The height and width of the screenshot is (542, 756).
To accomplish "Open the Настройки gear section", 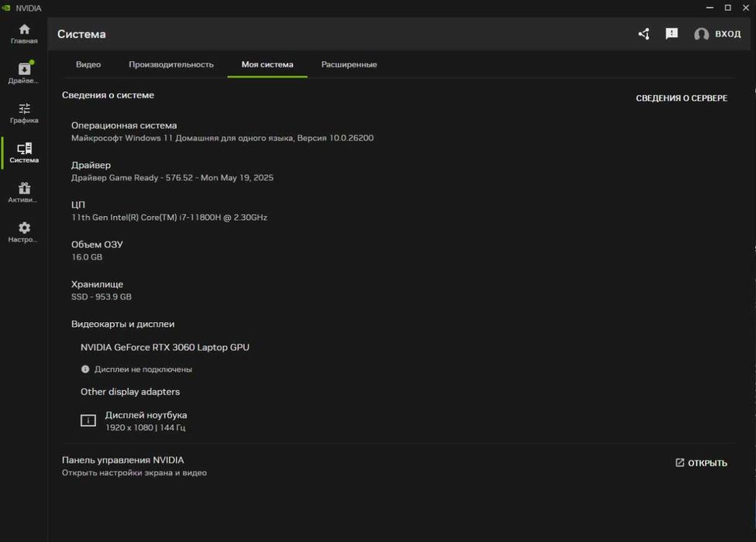I will pyautogui.click(x=24, y=232).
